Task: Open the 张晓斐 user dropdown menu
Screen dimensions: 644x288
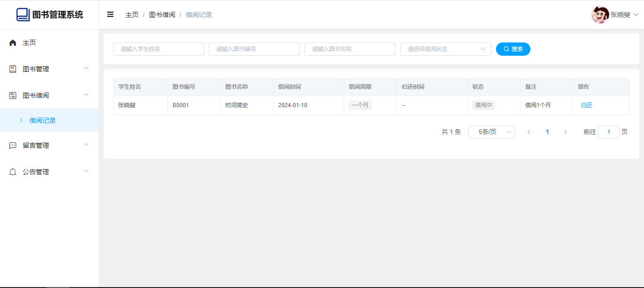Action: pos(624,15)
